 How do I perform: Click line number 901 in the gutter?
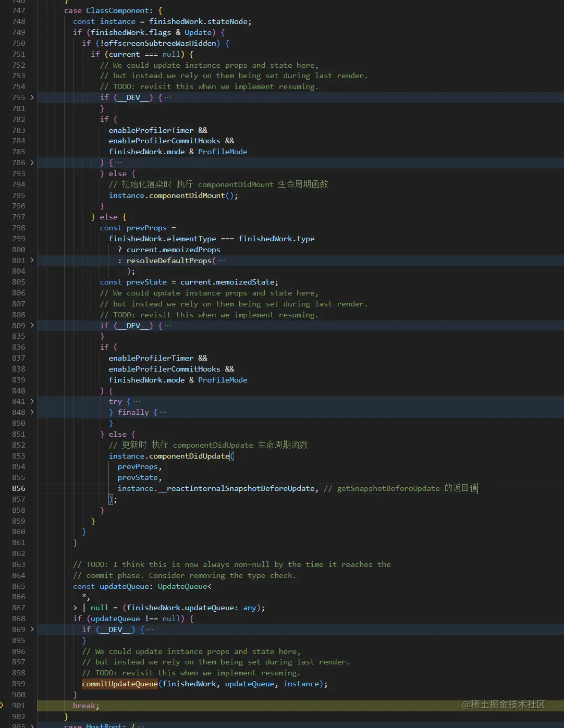[x=19, y=706]
